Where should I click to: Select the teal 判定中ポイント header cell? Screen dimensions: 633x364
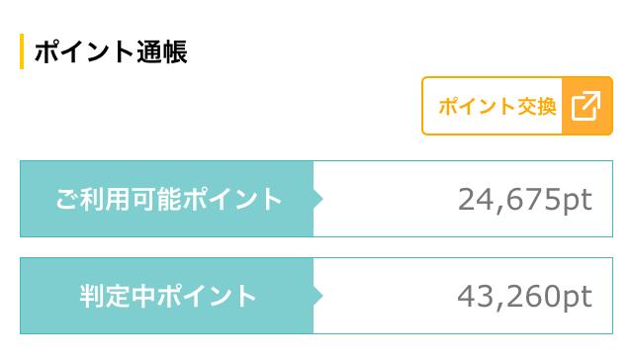167,296
